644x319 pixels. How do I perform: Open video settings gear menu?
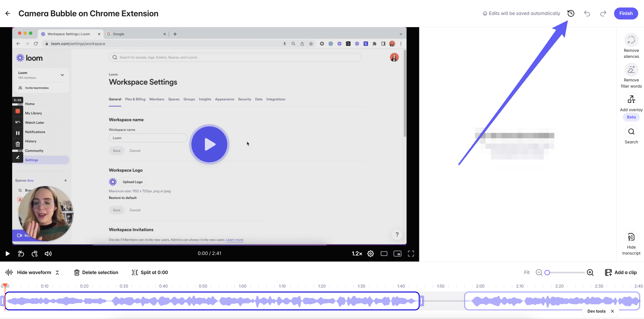coord(370,254)
